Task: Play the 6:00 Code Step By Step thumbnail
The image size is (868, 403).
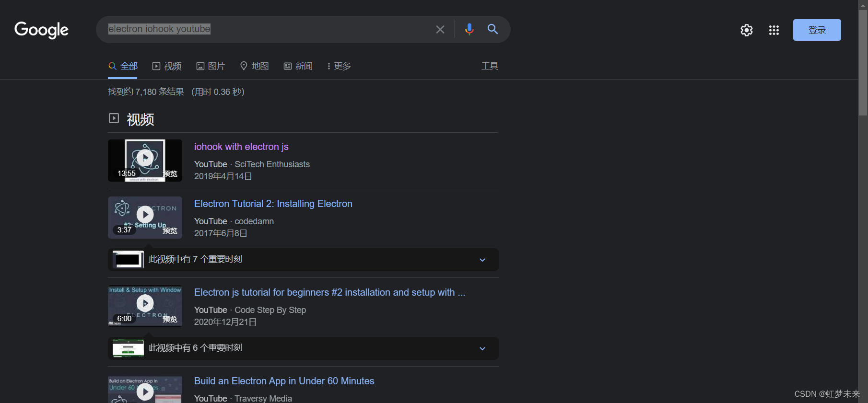Action: [145, 306]
